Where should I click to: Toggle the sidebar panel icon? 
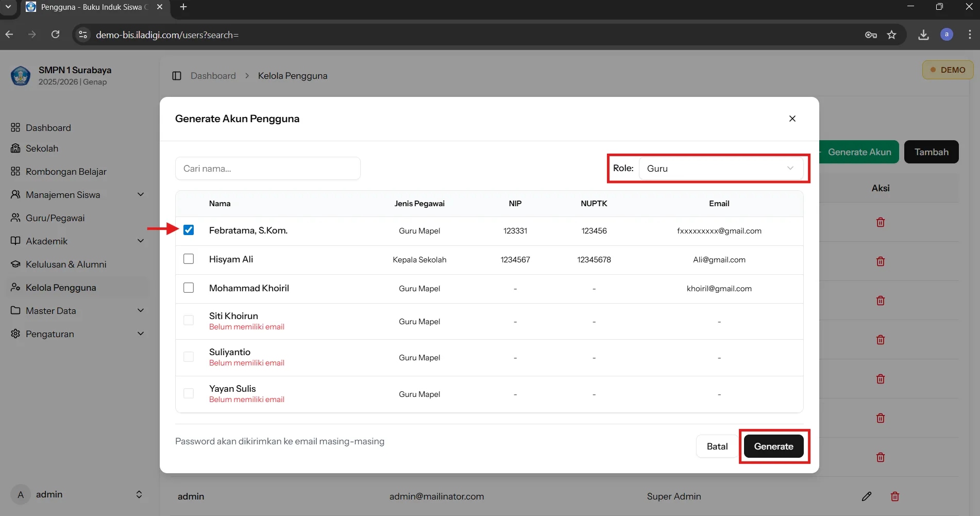point(177,76)
